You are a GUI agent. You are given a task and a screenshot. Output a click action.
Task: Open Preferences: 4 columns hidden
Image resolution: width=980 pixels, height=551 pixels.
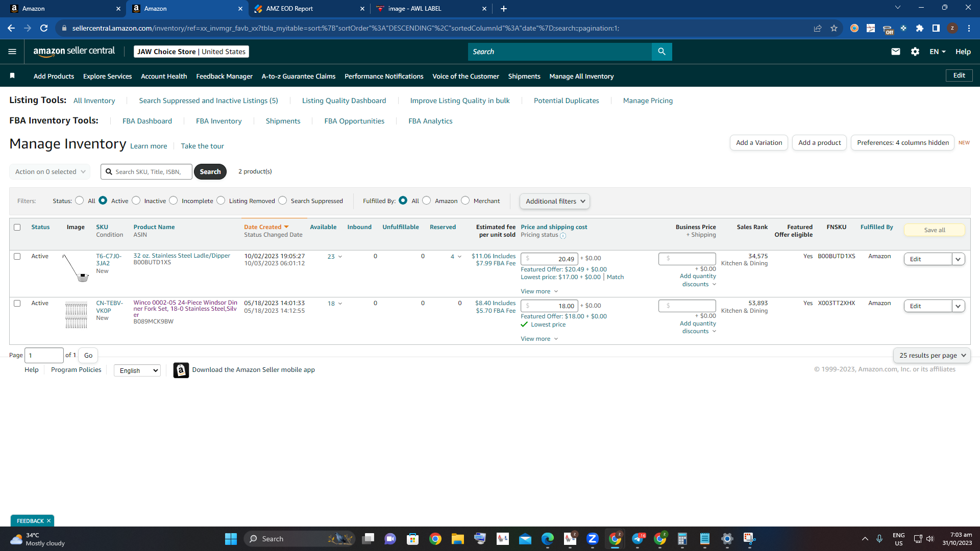pyautogui.click(x=902, y=142)
